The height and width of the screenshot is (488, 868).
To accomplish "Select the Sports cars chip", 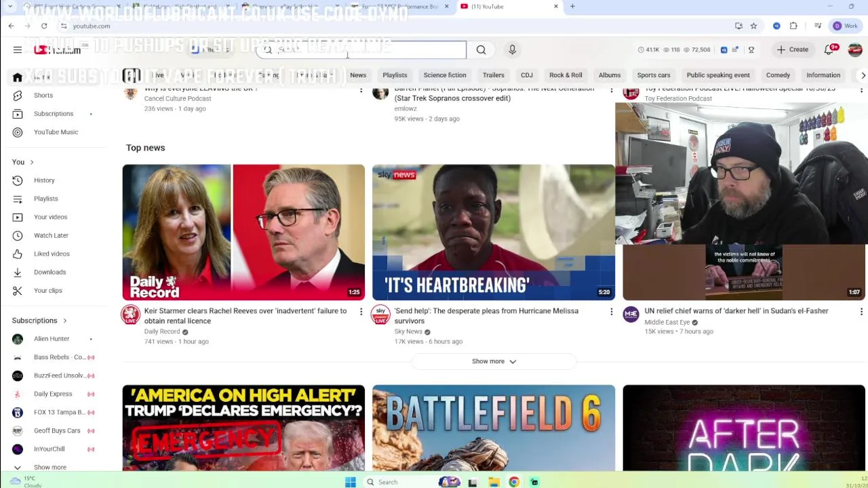I will coord(654,75).
